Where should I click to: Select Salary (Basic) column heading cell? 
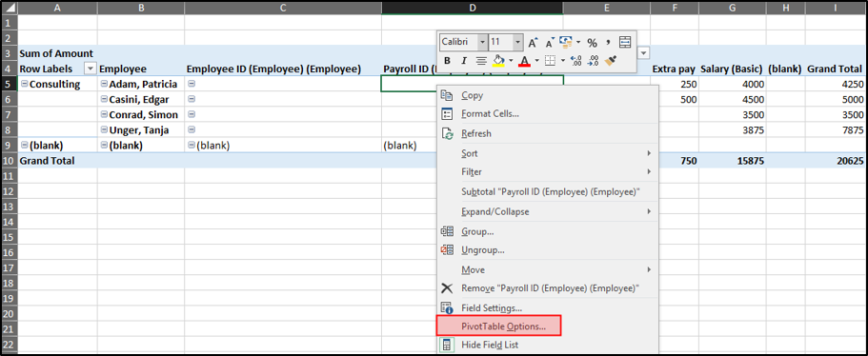click(x=732, y=69)
